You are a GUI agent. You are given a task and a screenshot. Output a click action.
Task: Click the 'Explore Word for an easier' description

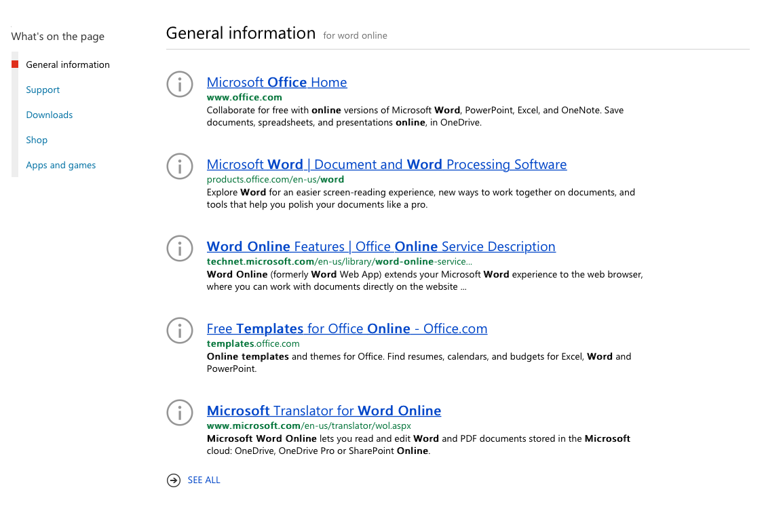421,198
